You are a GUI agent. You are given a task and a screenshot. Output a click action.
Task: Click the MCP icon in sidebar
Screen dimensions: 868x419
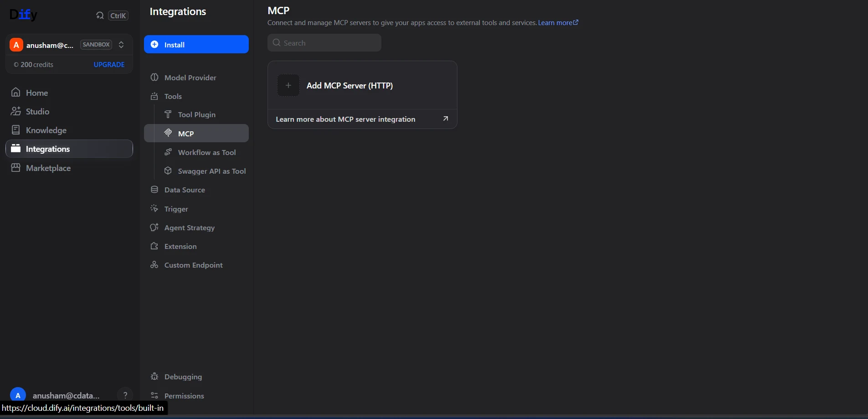point(168,133)
